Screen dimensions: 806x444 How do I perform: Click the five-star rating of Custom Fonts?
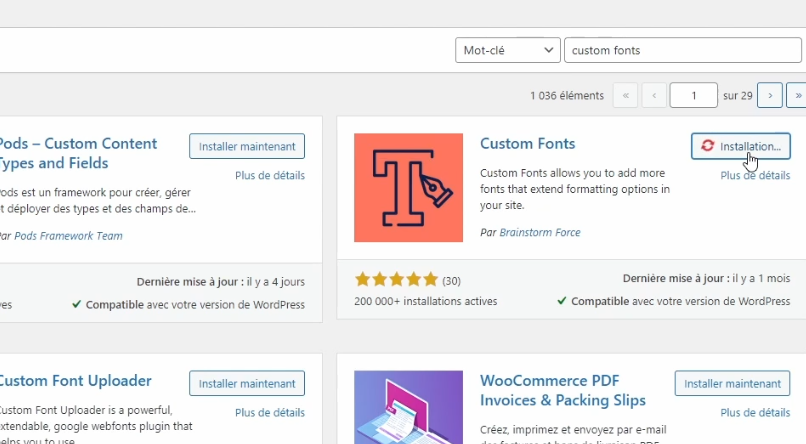click(x=396, y=280)
